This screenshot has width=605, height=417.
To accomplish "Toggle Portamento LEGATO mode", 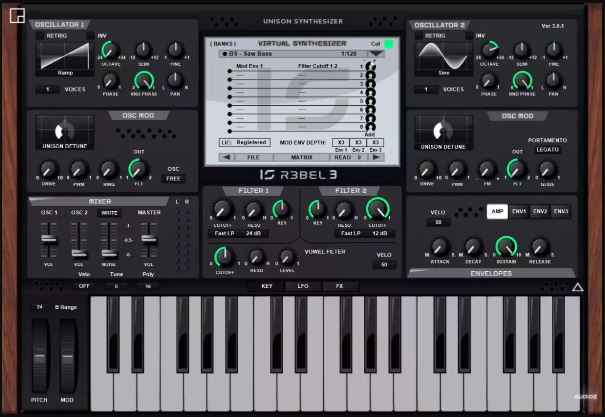I will 548,150.
